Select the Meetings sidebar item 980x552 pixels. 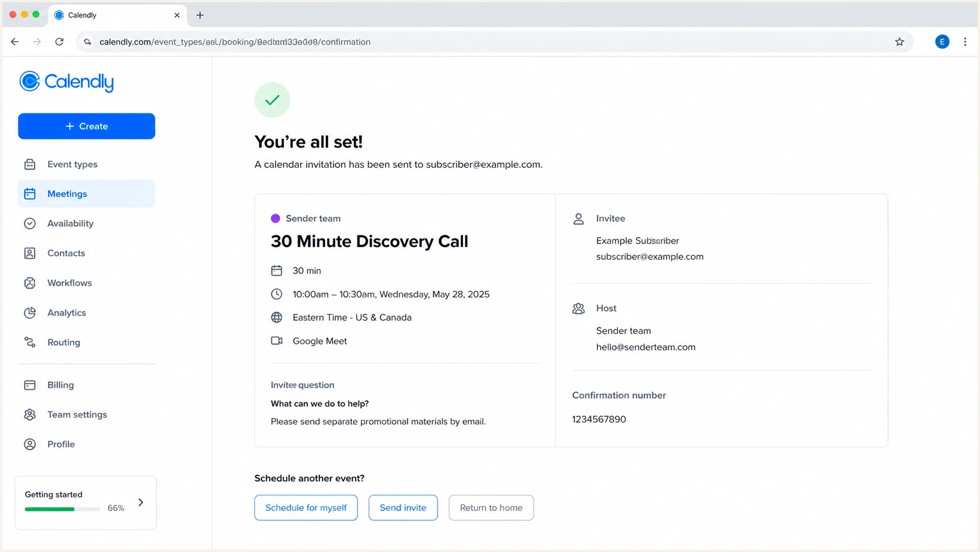86,194
